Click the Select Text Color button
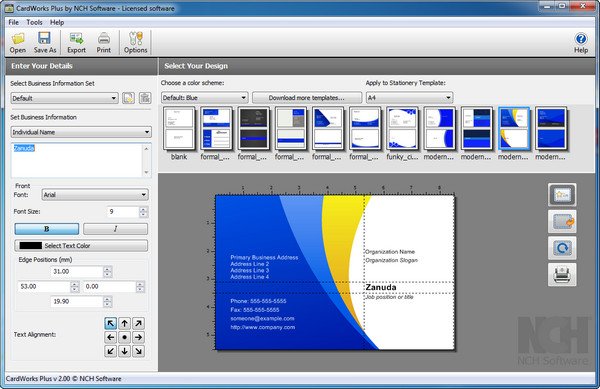This screenshot has width=600, height=389. (x=81, y=246)
